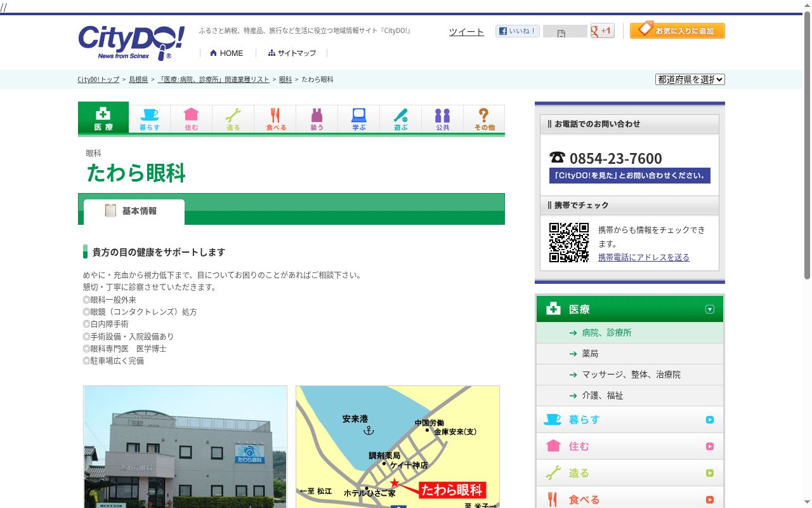Image resolution: width=812 pixels, height=508 pixels.
Task: Click 携帯電話にアドレスを送る link
Action: (644, 257)
